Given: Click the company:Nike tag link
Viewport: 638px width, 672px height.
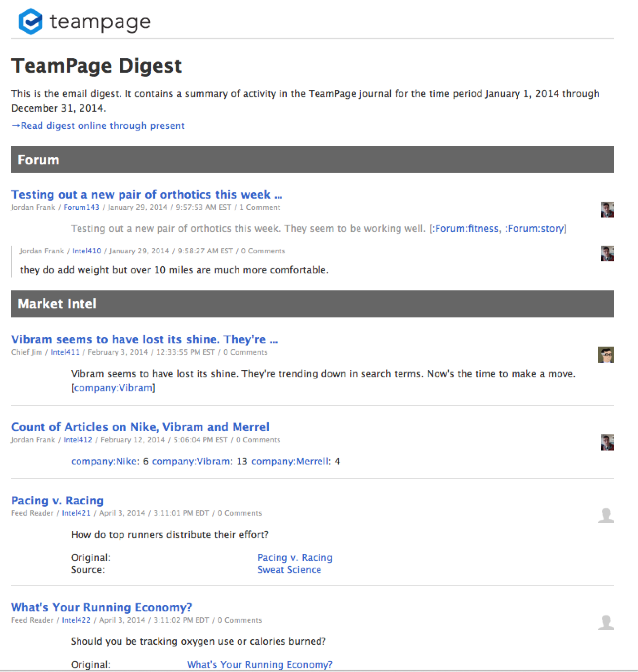Looking at the screenshot, I should [x=105, y=461].
